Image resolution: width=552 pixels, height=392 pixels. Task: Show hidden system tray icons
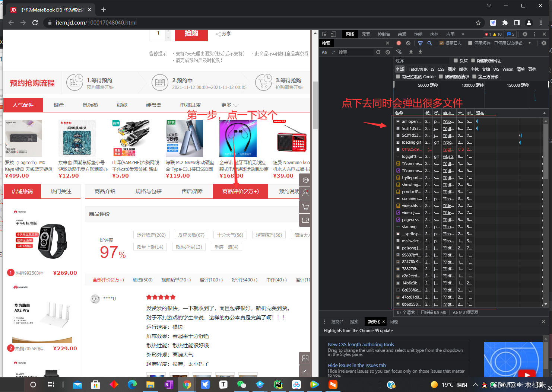475,385
